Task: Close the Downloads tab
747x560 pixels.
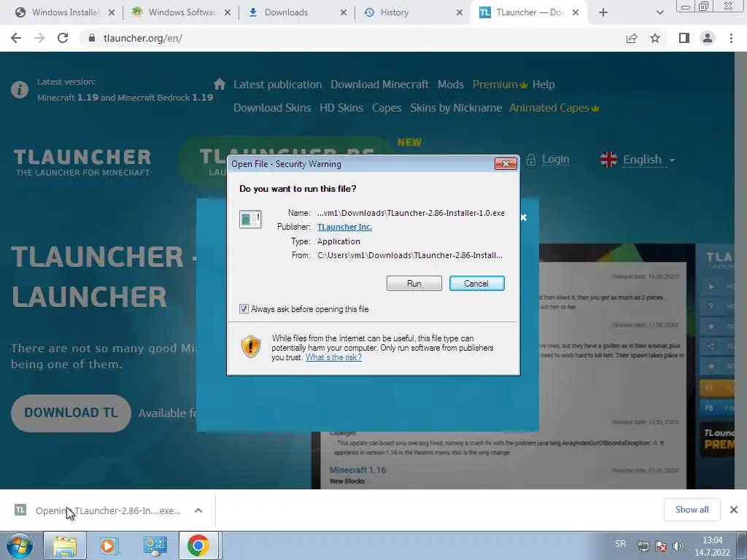Action: [344, 12]
